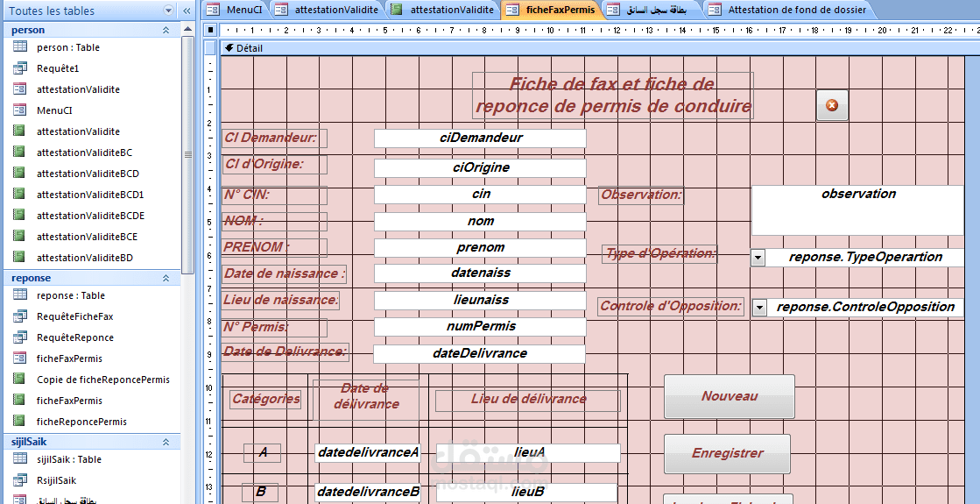This screenshot has width=980, height=504.
Task: Open the attestationValiditeBCD report icon
Action: (20, 174)
